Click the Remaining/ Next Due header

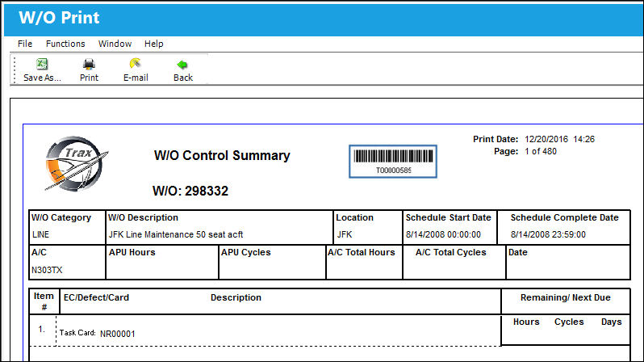pyautogui.click(x=566, y=297)
